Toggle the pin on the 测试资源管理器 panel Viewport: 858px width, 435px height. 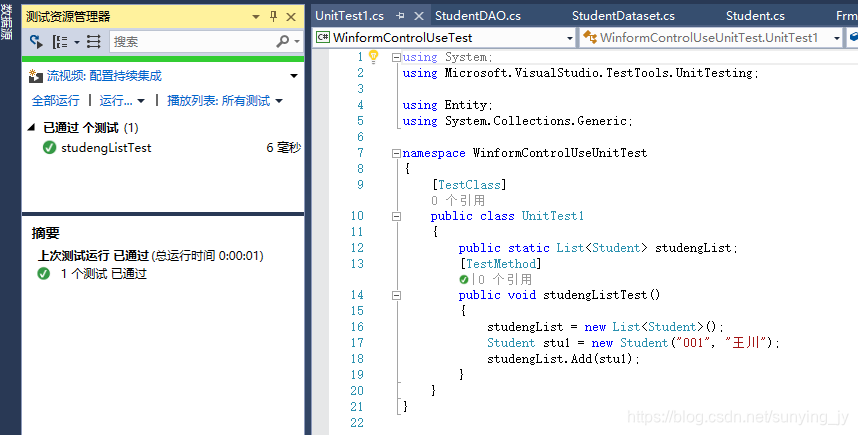(274, 16)
